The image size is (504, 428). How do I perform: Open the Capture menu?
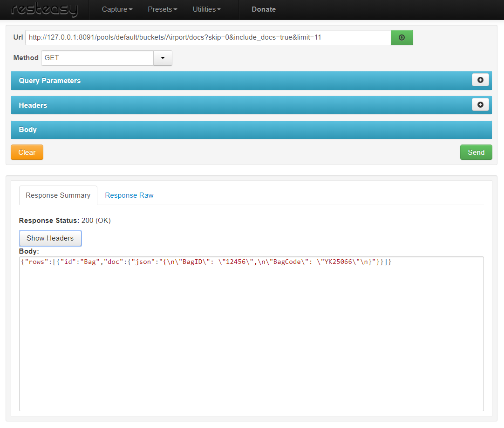tap(117, 9)
